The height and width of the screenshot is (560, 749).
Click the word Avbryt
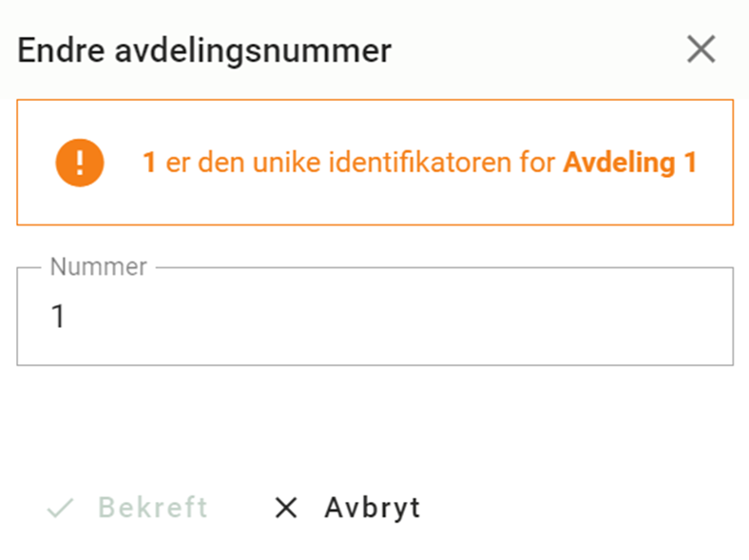click(x=373, y=508)
